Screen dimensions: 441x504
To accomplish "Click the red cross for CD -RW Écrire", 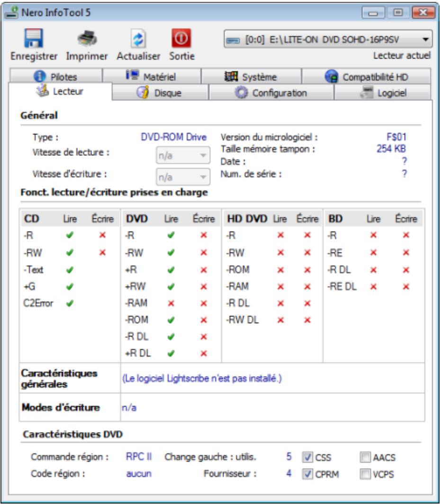I will click(x=103, y=252).
